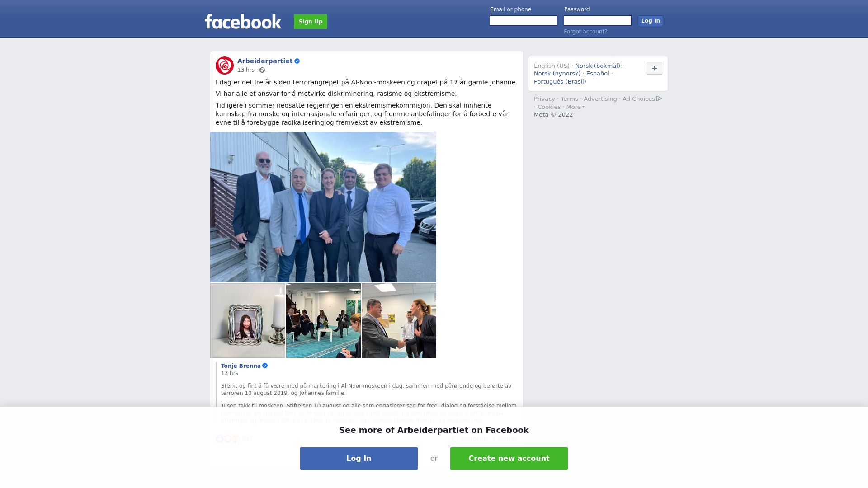Click verified badge beside Tonje Brenna
Image resolution: width=868 pixels, height=488 pixels.
(265, 366)
